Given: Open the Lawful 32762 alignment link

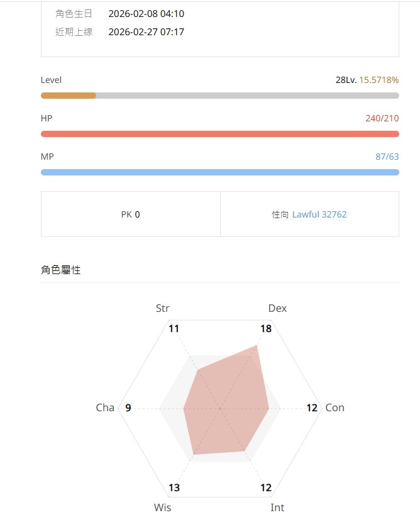Looking at the screenshot, I should 320,214.
